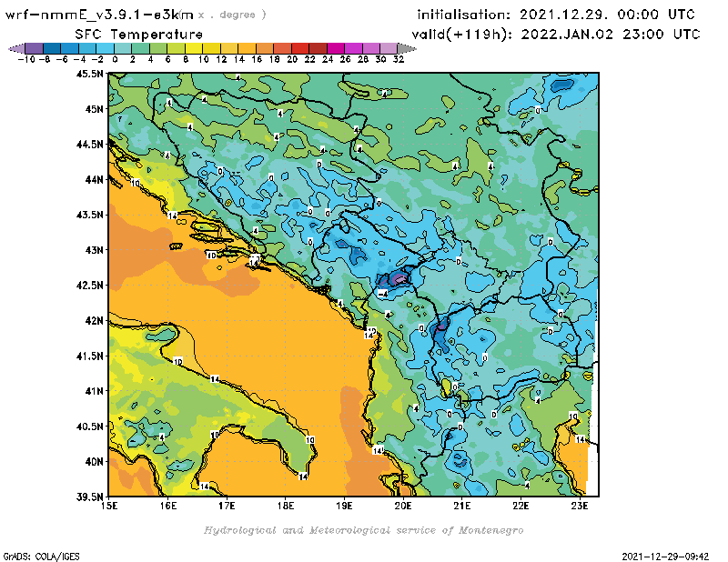Select the legend swatch between -4 and -2
Viewport: 728px width, 562px height.
pyautogui.click(x=87, y=48)
